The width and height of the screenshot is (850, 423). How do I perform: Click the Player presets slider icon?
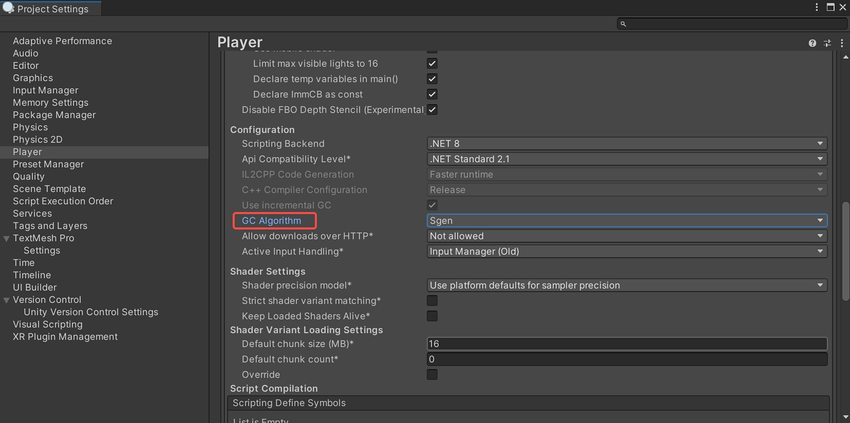click(x=826, y=43)
